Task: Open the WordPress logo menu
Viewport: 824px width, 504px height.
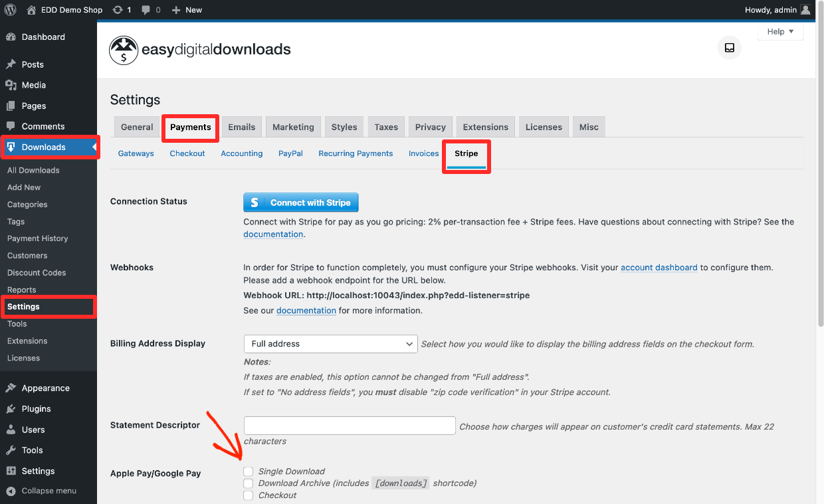Action: (x=11, y=10)
